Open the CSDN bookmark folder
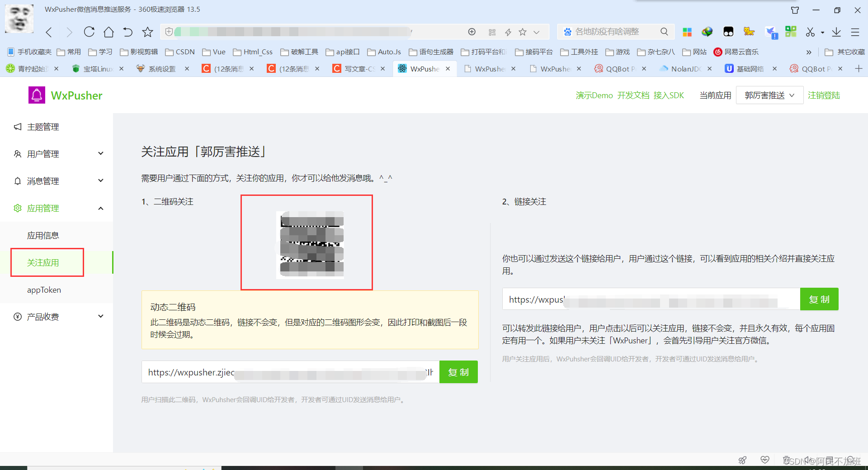 point(180,52)
